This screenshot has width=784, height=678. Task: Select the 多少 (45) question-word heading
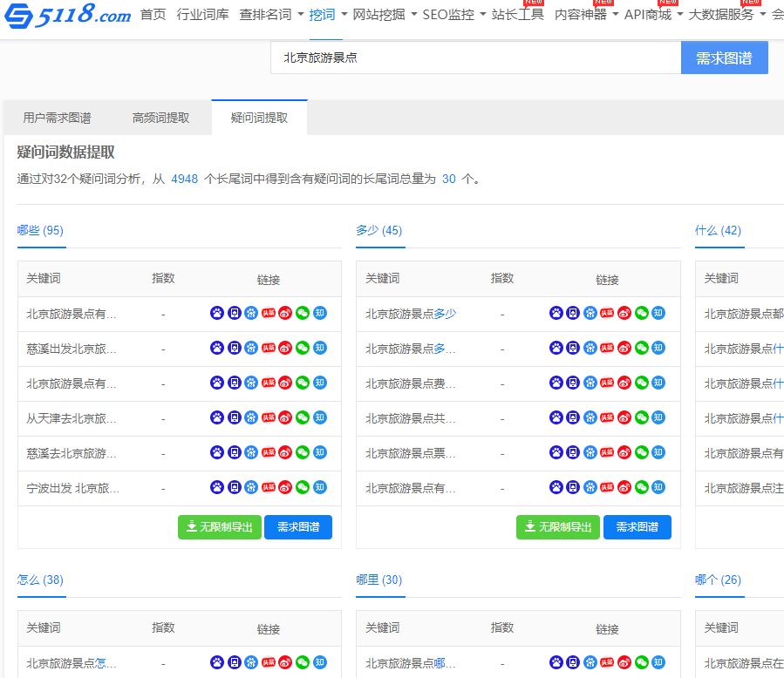pyautogui.click(x=379, y=230)
